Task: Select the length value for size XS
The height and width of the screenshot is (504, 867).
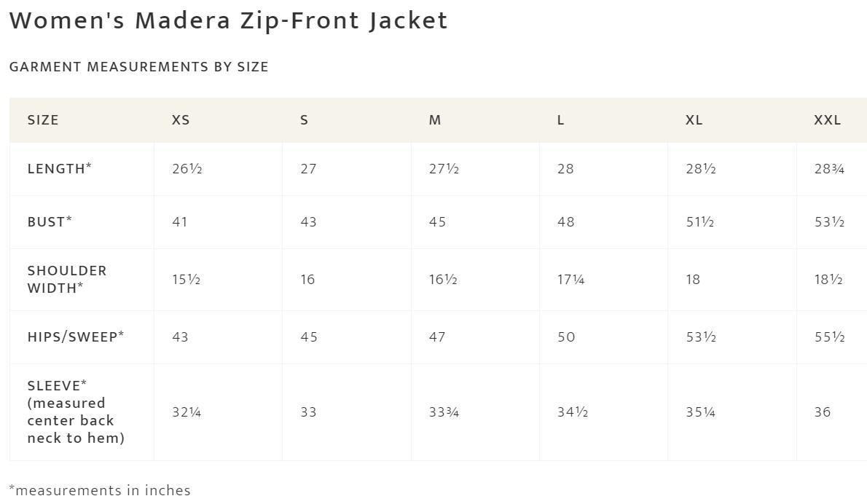Action: [187, 169]
